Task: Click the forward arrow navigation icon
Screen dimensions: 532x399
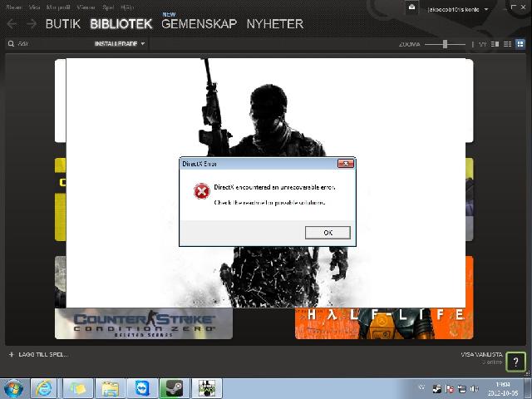Action: 32,24
